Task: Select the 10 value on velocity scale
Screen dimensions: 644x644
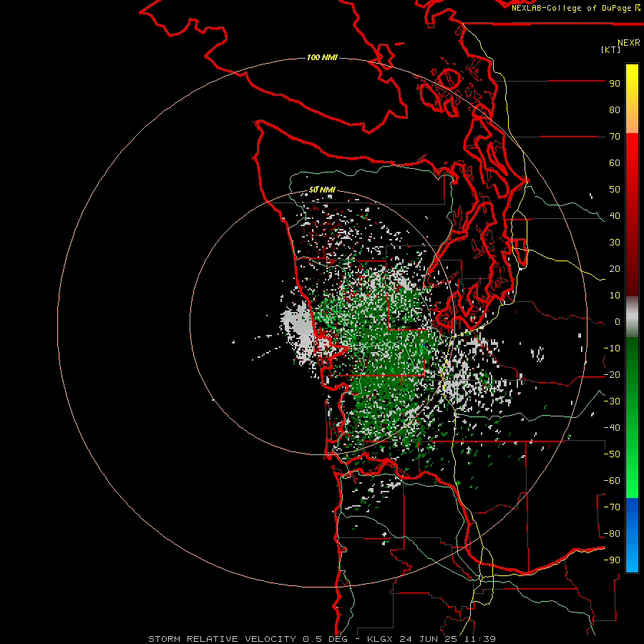Action: pyautogui.click(x=615, y=296)
